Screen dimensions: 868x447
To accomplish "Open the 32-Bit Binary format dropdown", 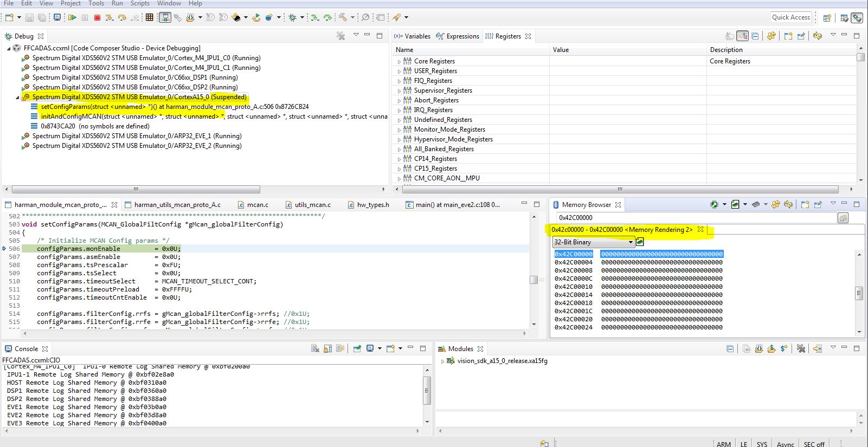I will (x=594, y=242).
